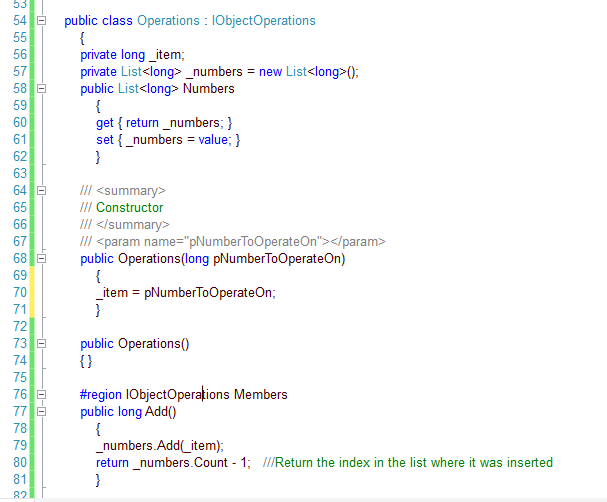Click the 'public Operations()' declaration

click(135, 344)
